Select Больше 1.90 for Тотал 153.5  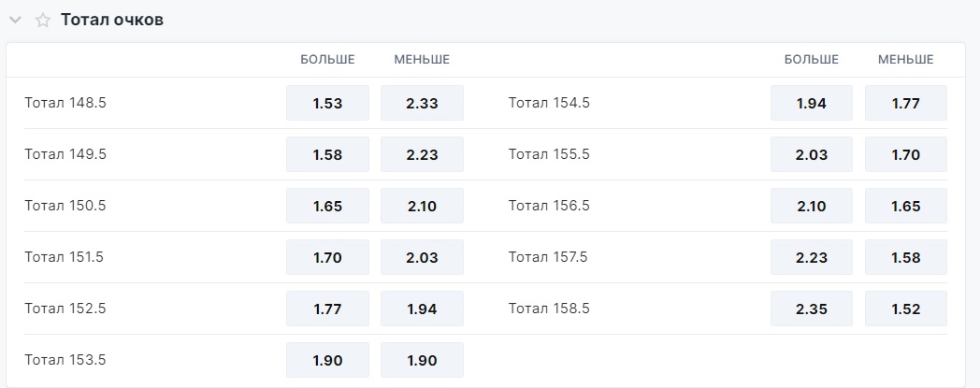(327, 360)
